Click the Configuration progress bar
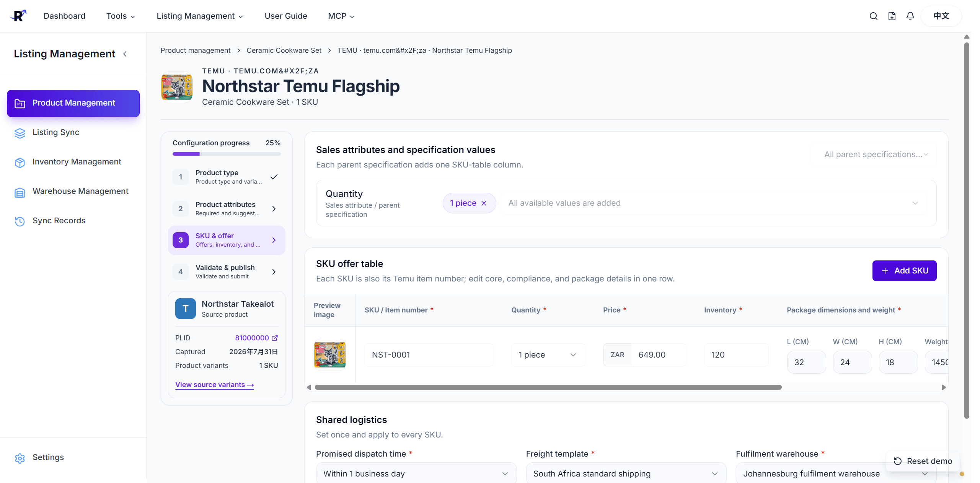Viewport: 980px width, 483px height. point(227,154)
